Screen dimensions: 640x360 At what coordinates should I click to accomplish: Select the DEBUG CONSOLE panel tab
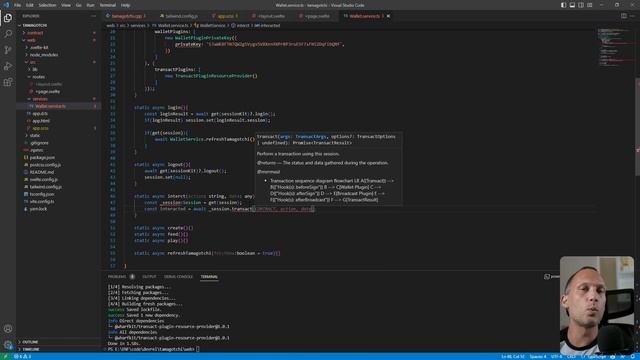(x=178, y=277)
